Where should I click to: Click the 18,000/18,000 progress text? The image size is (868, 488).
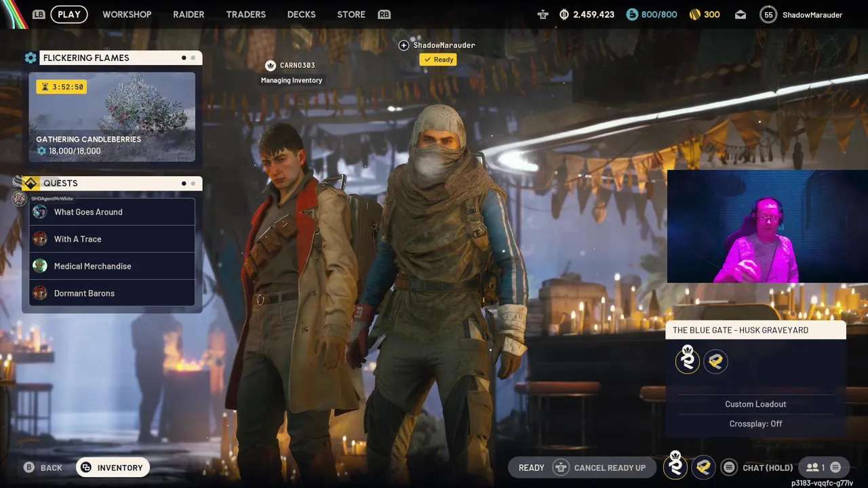click(x=75, y=151)
